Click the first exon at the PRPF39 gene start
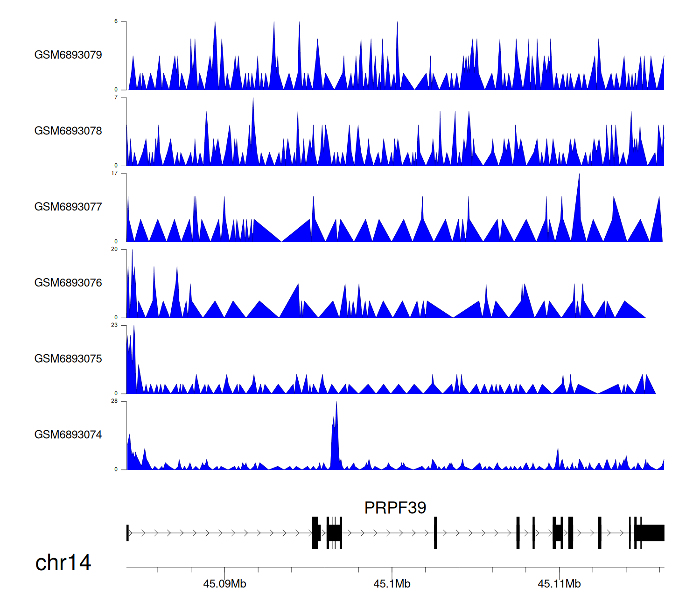Screen dimensions: 700x616 click(127, 533)
